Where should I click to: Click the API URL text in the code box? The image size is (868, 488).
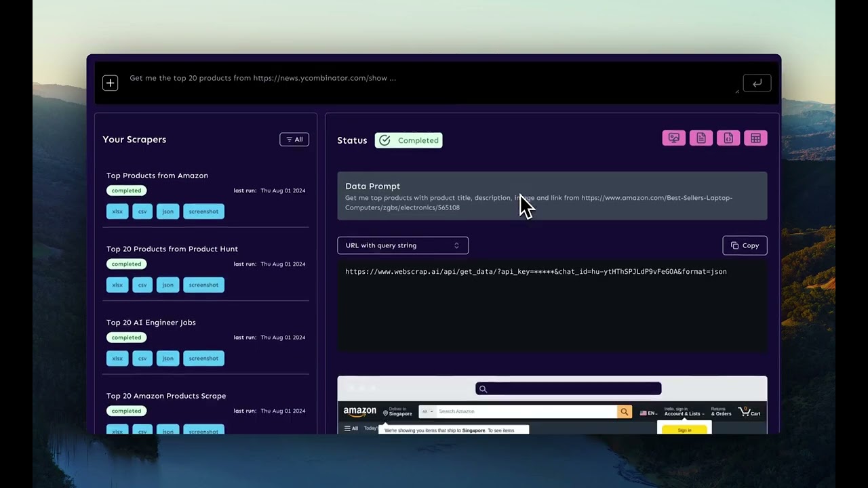[x=536, y=272]
